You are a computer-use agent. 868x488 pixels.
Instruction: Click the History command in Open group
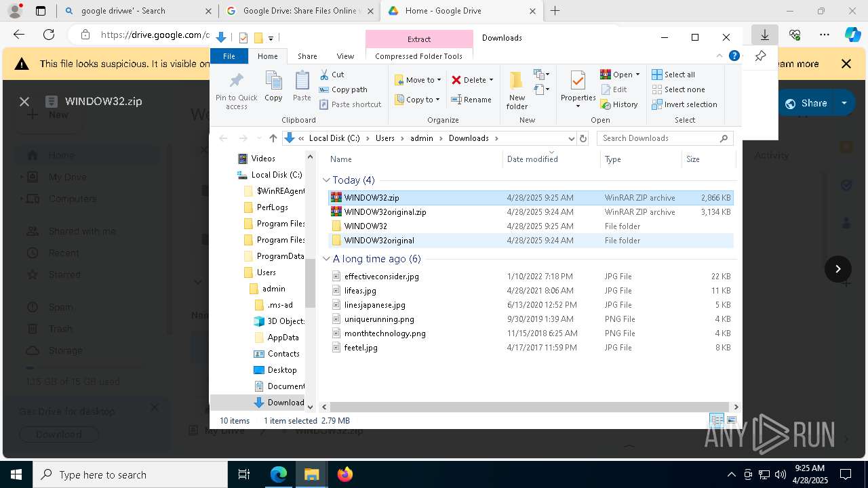click(x=618, y=104)
